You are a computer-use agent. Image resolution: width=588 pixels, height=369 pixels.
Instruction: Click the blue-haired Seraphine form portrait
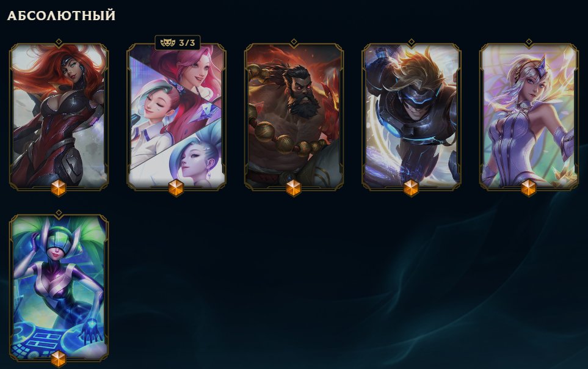(x=195, y=158)
